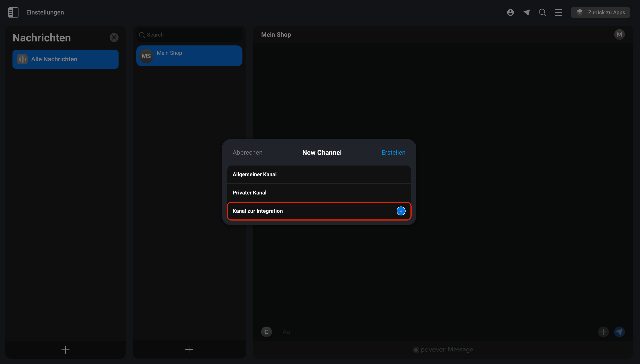The image size is (640, 364).
Task: Select Allgemeiner Kanal option
Action: pyautogui.click(x=319, y=174)
